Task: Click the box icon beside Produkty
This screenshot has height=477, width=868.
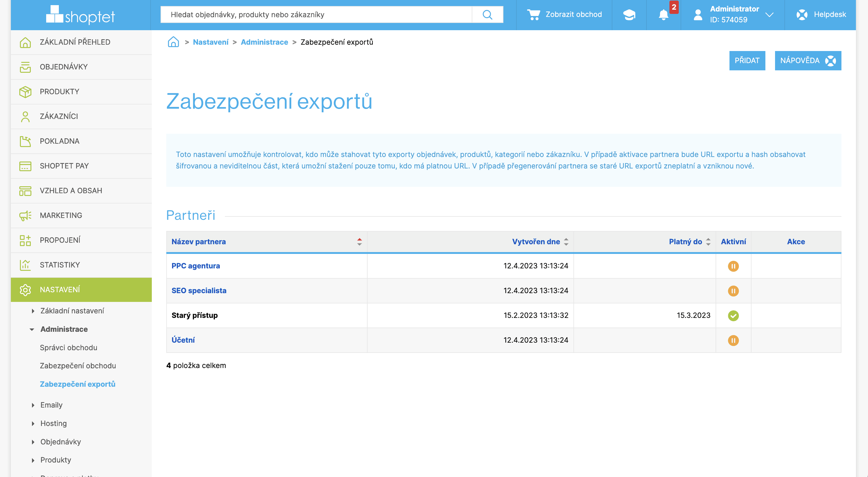Action: click(x=25, y=92)
